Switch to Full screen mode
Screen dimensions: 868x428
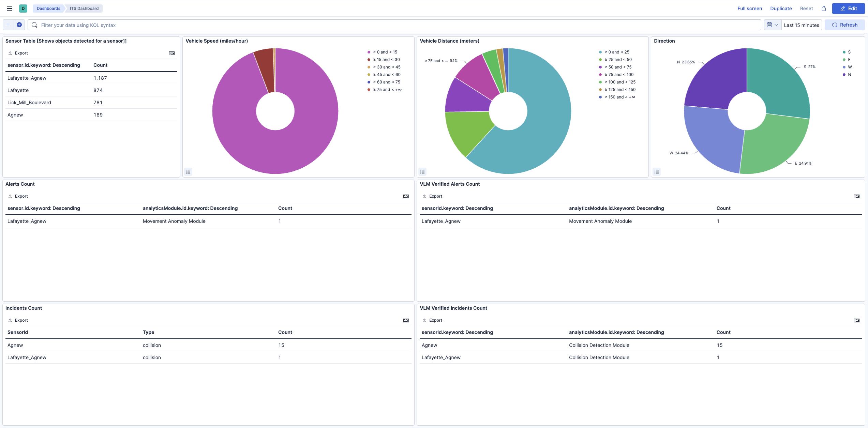[749, 8]
